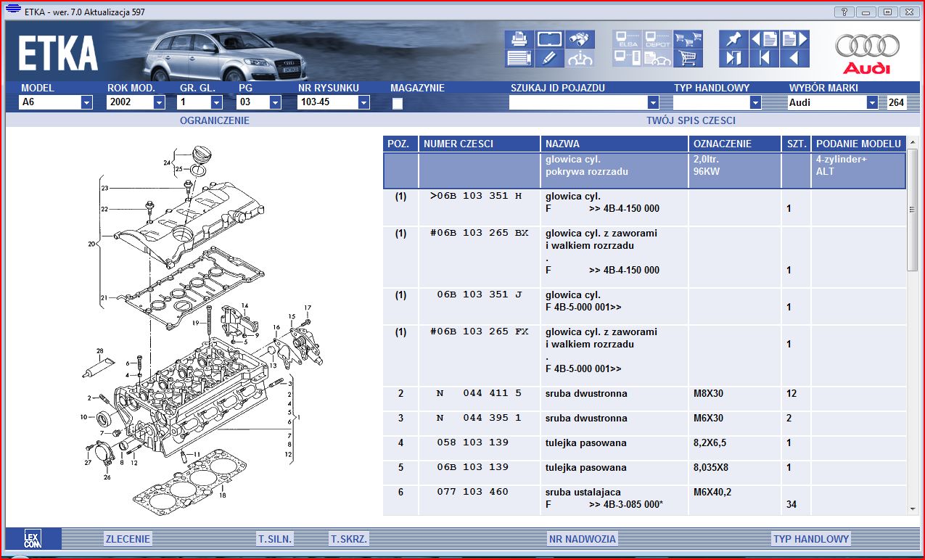Click the computer-to-barcode icon
The width and height of the screenshot is (925, 560).
[x=627, y=59]
